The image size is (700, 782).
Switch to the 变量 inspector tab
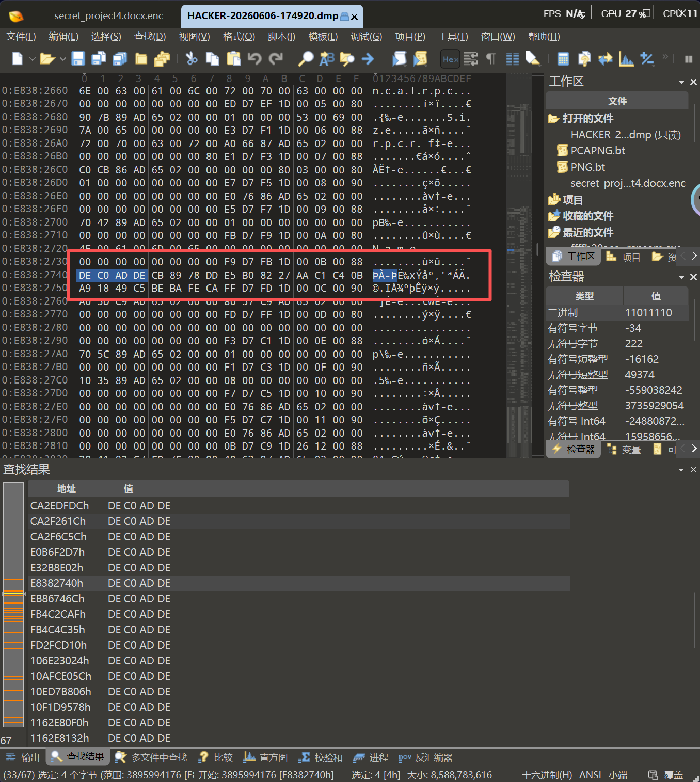pyautogui.click(x=625, y=450)
